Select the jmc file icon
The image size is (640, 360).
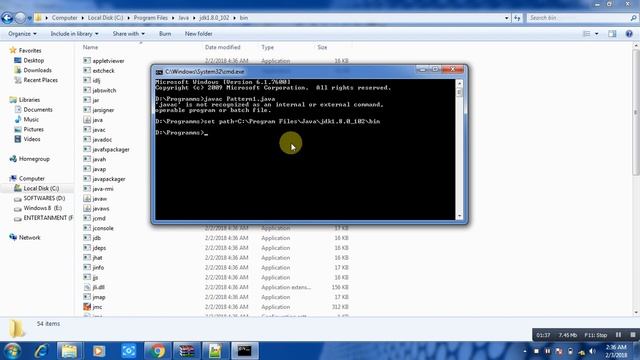[x=87, y=307]
